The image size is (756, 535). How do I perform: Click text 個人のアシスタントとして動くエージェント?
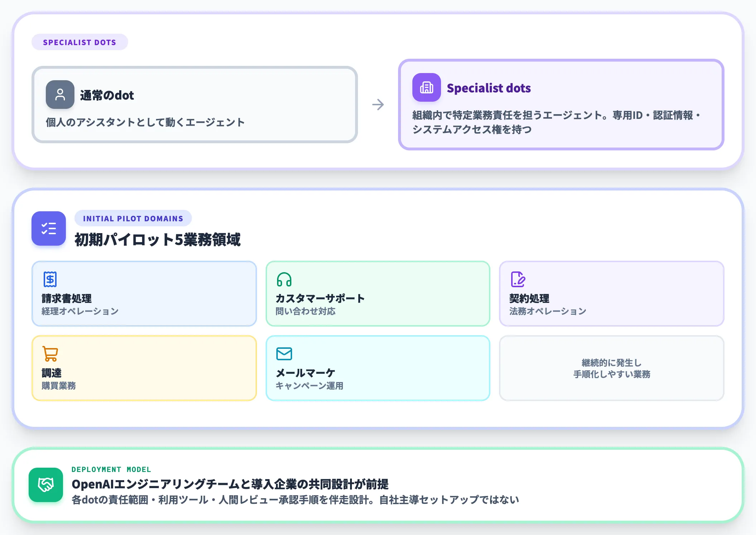coord(145,122)
